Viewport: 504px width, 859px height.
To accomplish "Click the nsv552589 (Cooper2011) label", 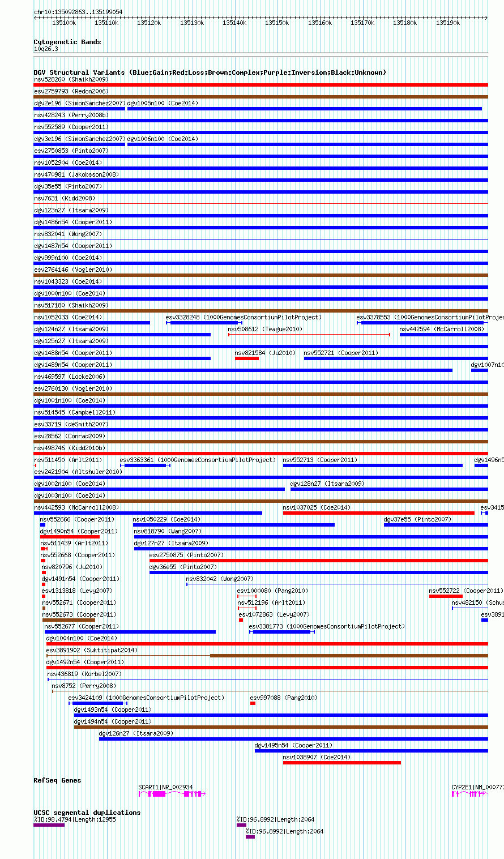I will (71, 127).
